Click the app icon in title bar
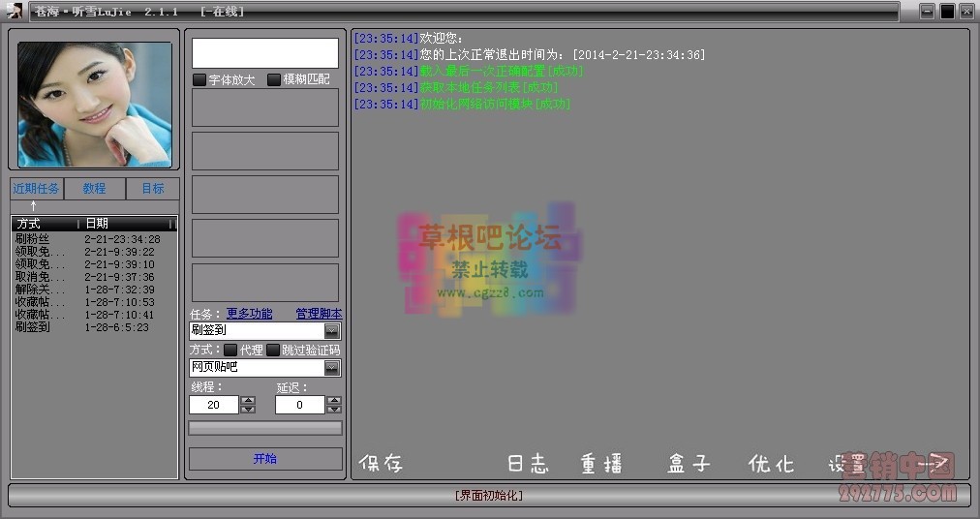The image size is (980, 519). 14,11
